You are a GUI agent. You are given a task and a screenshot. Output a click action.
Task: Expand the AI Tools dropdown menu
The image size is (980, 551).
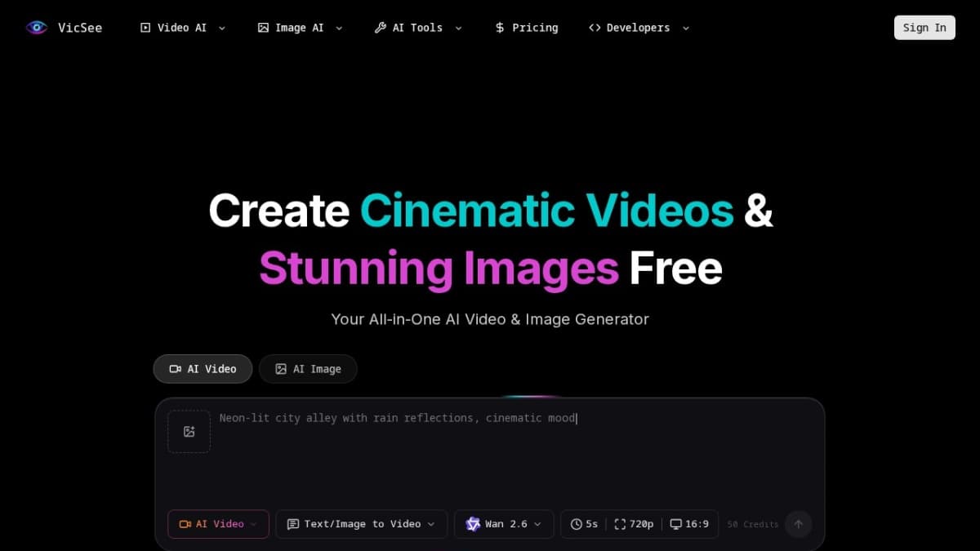coord(417,28)
